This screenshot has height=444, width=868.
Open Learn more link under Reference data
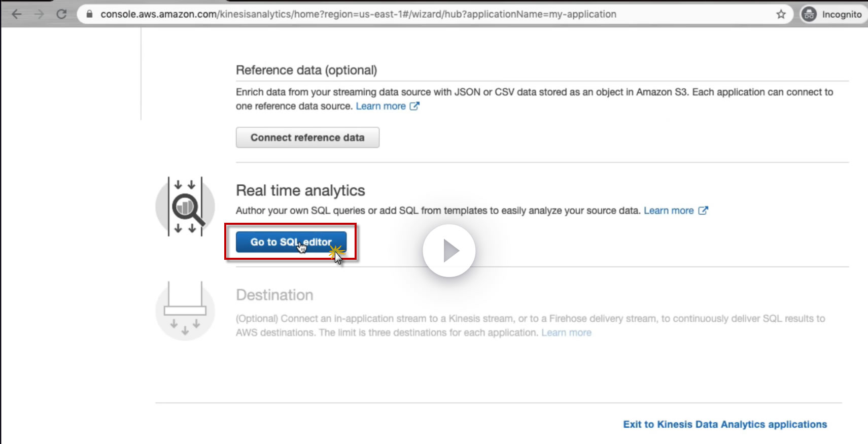[x=380, y=106]
